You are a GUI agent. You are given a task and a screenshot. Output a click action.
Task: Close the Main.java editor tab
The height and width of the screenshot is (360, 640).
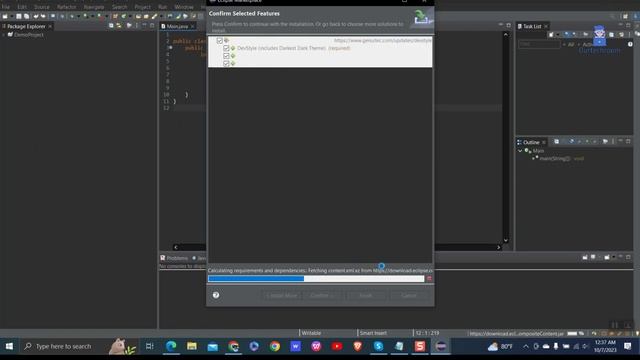tap(192, 26)
